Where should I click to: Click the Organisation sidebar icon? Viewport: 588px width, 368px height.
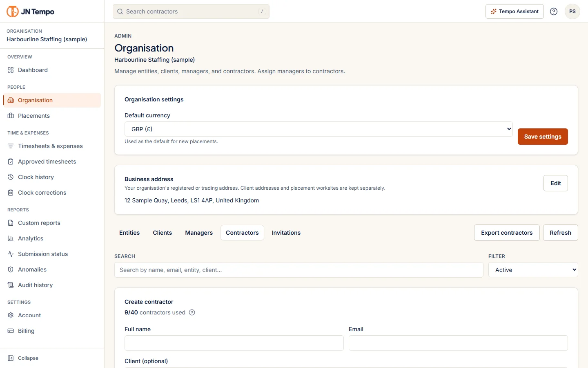[11, 100]
